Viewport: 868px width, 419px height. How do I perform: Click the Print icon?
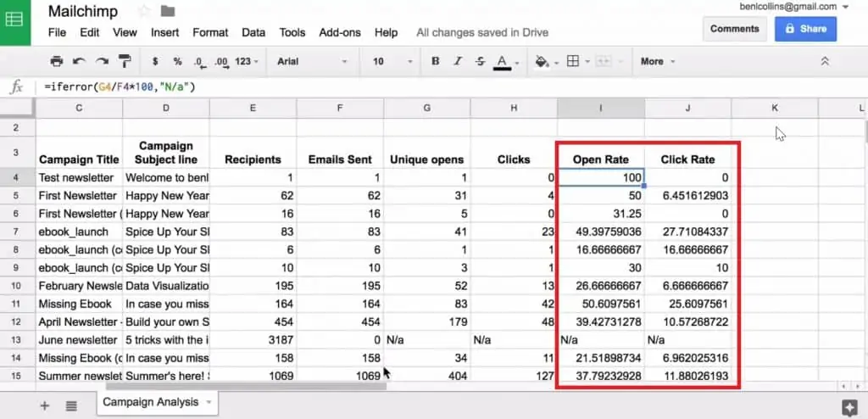(x=56, y=62)
